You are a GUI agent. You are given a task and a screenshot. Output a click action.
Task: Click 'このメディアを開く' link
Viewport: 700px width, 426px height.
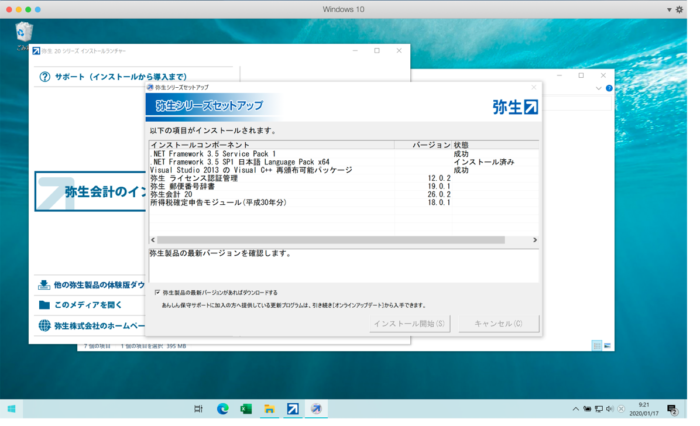click(x=88, y=305)
